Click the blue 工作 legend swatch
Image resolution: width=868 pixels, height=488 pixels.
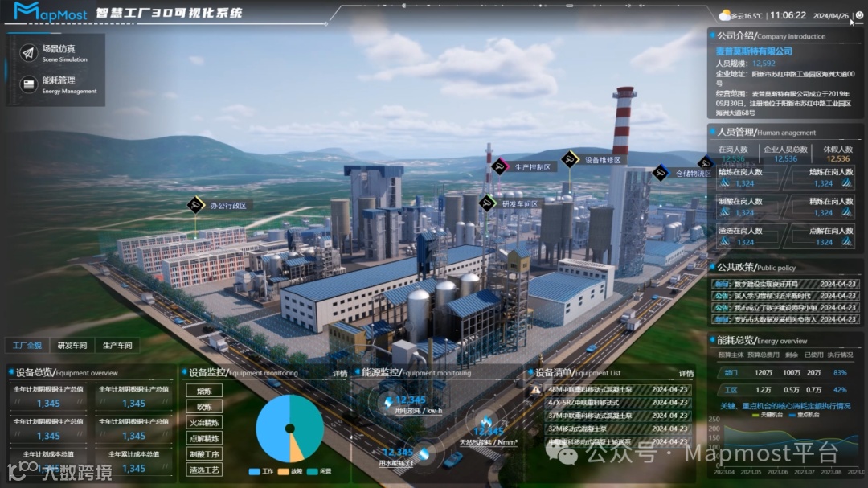pyautogui.click(x=254, y=471)
